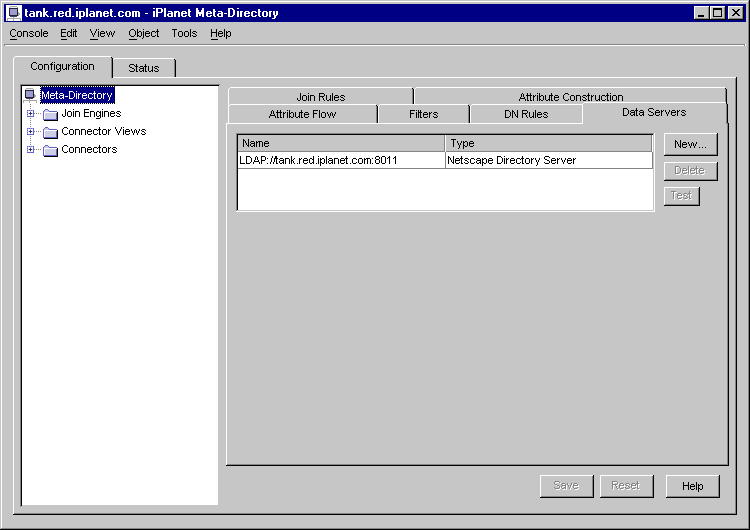
Task: Click the Reset button
Action: [x=626, y=486]
